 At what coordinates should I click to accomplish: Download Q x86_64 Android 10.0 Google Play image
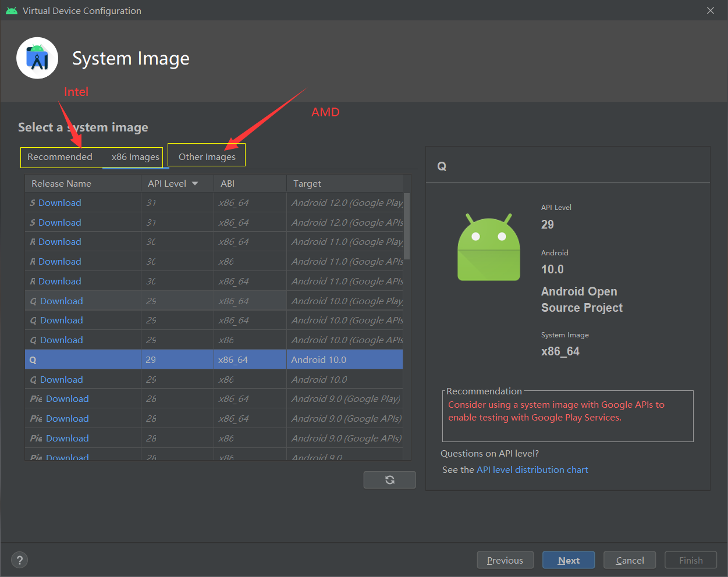62,301
